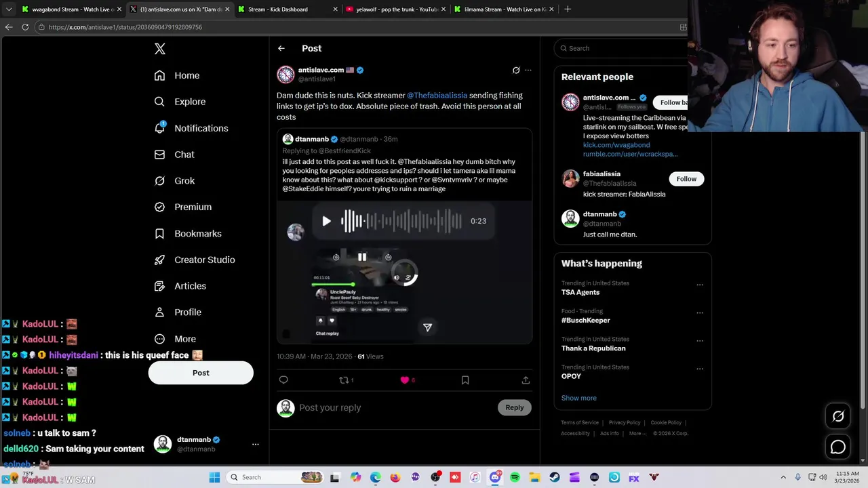This screenshot has height=488, width=868.
Task: Click the TSA Agents trend
Action: (580, 292)
